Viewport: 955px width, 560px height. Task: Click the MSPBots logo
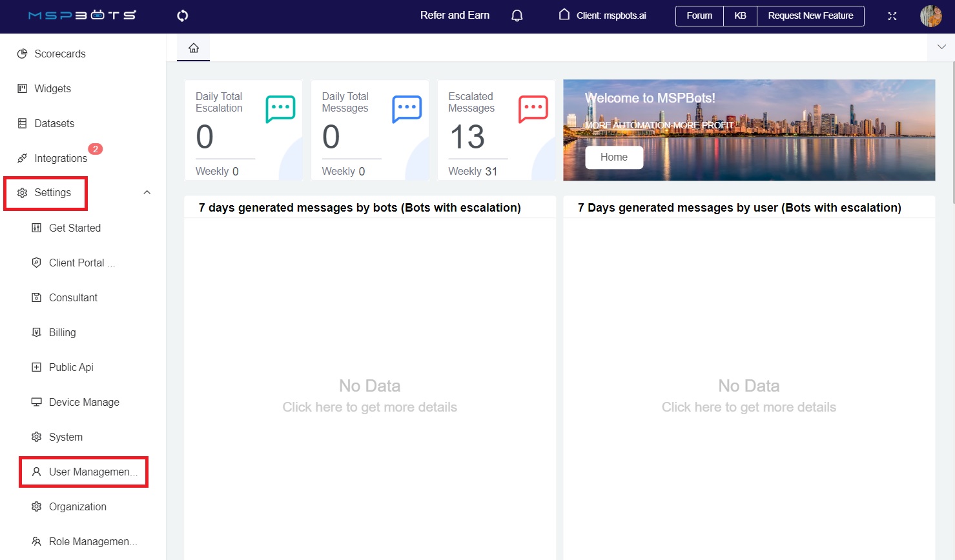82,15
